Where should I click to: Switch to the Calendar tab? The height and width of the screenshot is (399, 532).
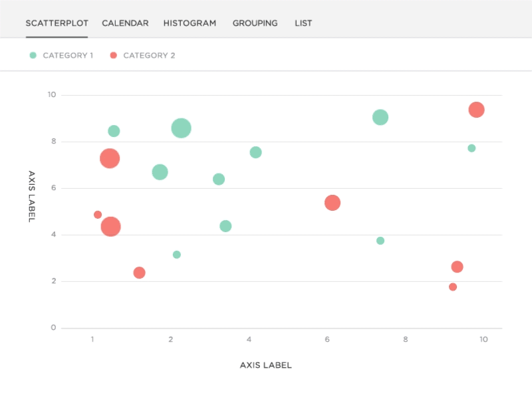point(125,23)
